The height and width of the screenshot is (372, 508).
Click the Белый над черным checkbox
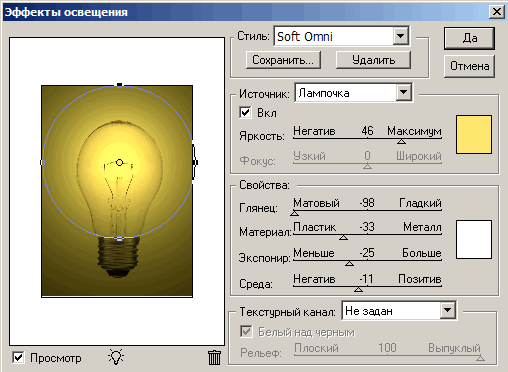[x=246, y=331]
